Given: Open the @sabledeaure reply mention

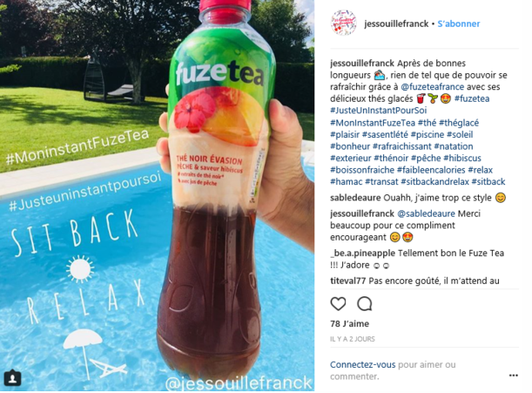Looking at the screenshot, I should [426, 213].
